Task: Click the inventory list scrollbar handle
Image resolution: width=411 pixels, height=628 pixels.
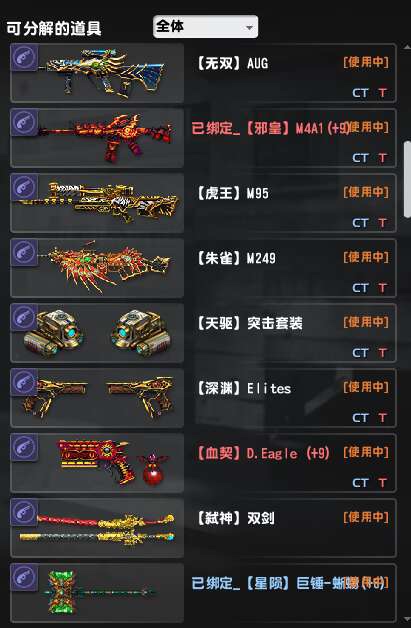Action: click(407, 179)
